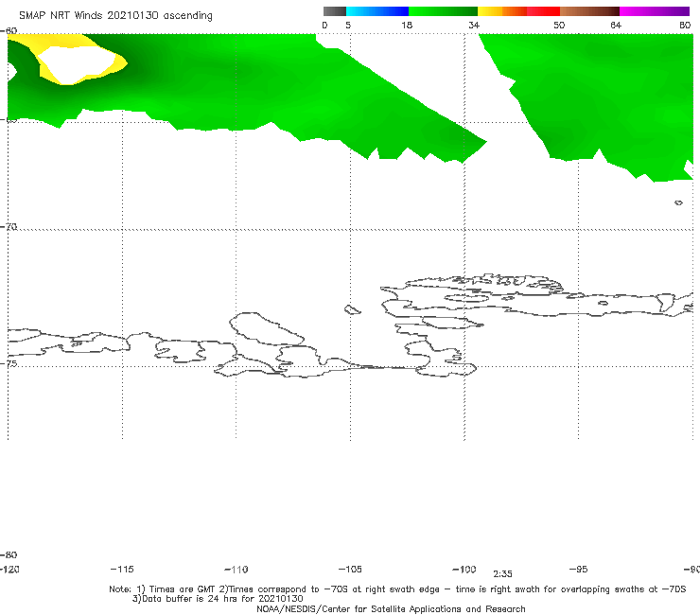Click the longitude label '-95'
This screenshot has height=615, width=700.
click(579, 570)
